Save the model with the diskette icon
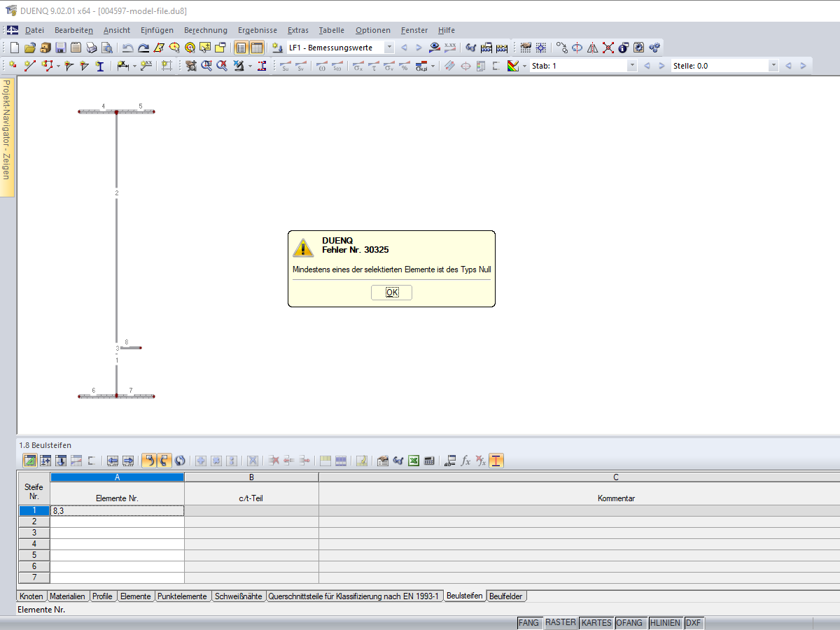840x630 pixels. point(61,48)
